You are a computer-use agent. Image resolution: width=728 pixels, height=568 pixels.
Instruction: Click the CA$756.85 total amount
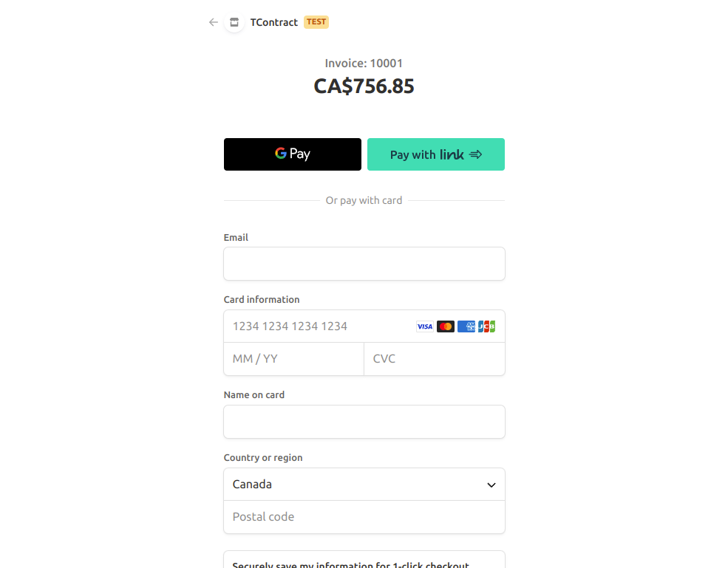click(364, 86)
